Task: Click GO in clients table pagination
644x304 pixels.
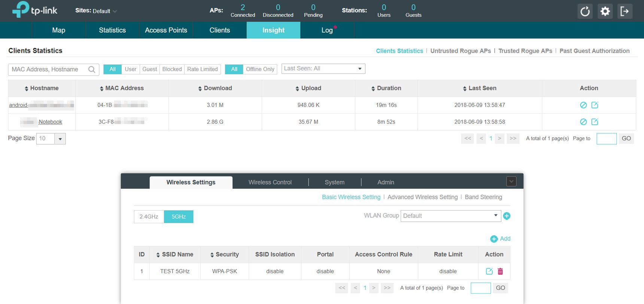Action: (x=626, y=139)
